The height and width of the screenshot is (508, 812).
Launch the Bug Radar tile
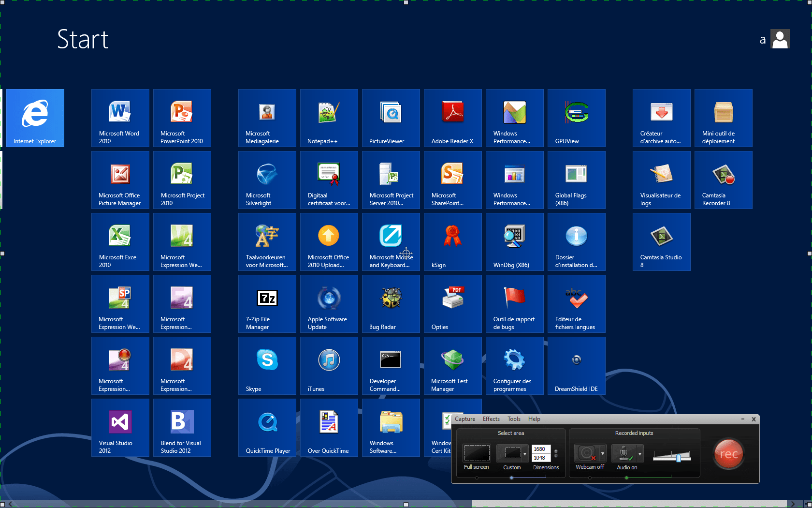pos(391,304)
